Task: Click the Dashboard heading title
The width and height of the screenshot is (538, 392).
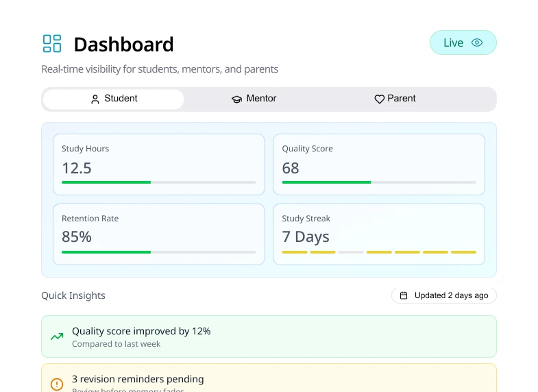Action: (123, 45)
